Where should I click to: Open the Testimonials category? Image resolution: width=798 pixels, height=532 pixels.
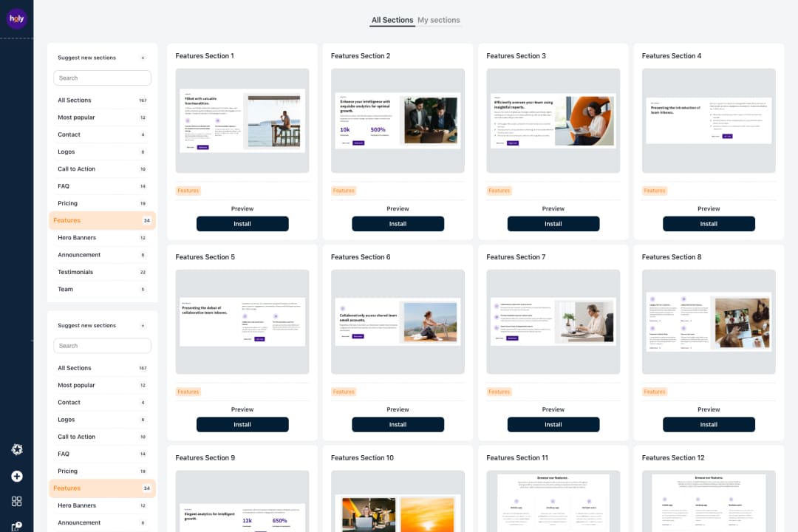(102, 273)
